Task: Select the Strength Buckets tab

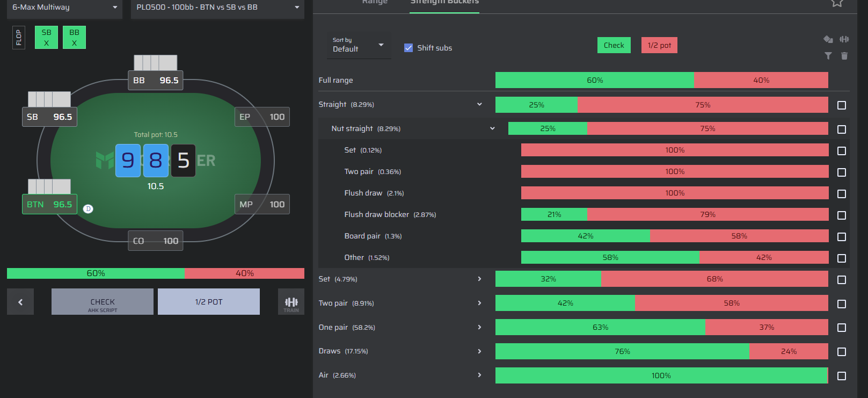Action: point(444,2)
